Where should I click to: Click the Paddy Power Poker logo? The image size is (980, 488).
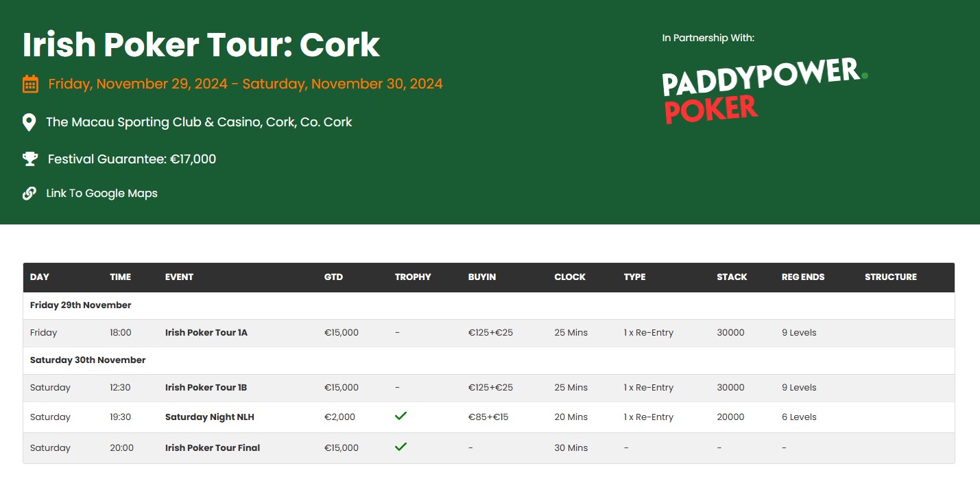coord(764,91)
